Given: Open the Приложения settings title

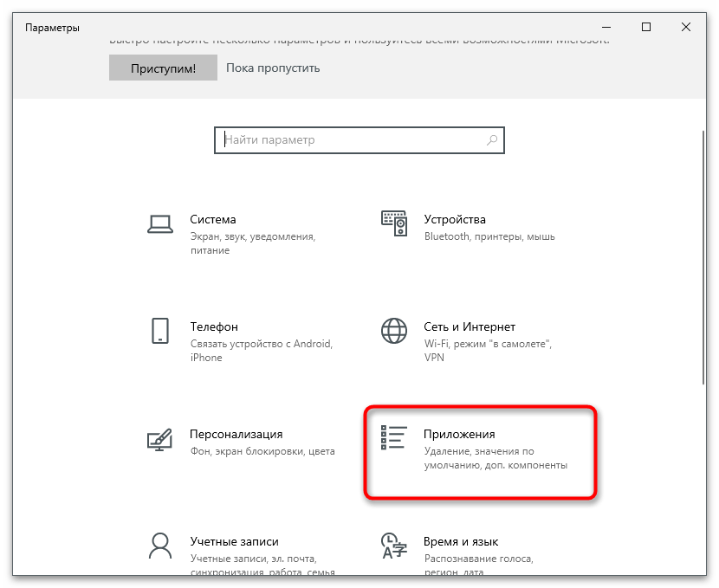Looking at the screenshot, I should point(459,434).
